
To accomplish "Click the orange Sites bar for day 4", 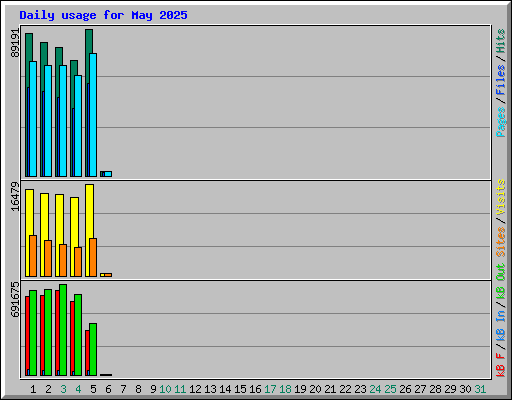I will 78,262.
